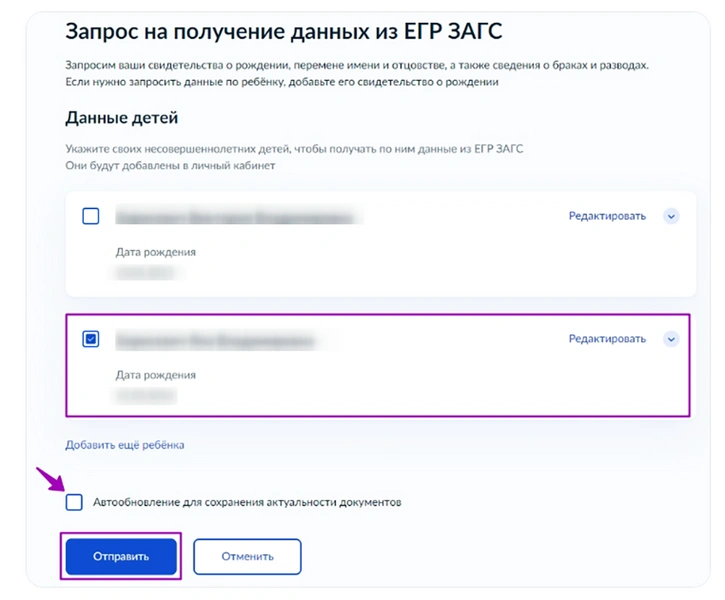Click Редактировать for the second child

607,339
